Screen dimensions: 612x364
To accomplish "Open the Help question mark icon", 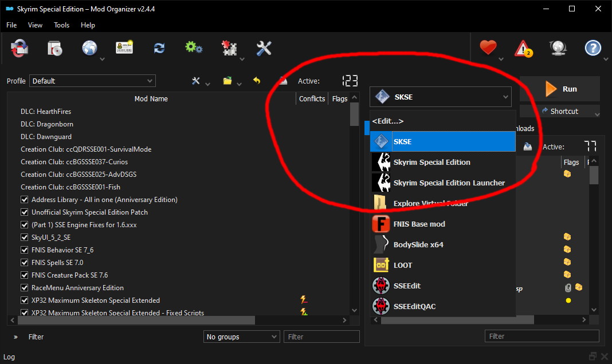I will 593,48.
